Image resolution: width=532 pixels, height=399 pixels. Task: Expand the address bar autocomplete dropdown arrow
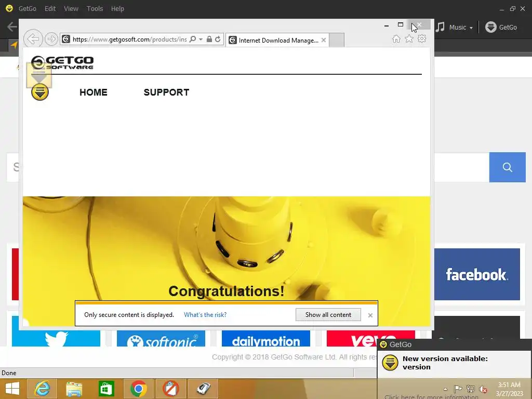tap(201, 39)
